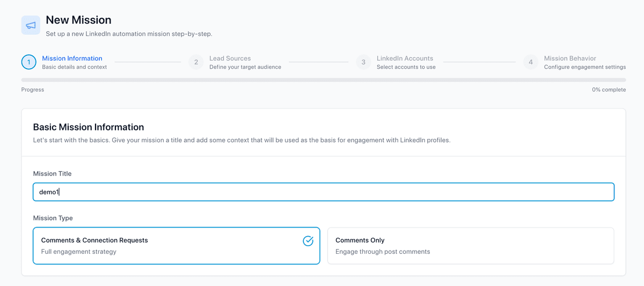Click the mission progress bar
The width and height of the screenshot is (644, 286).
click(324, 80)
